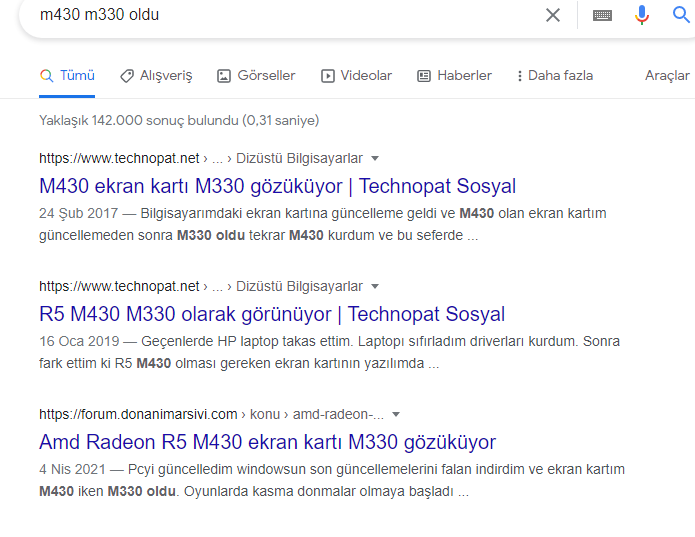695x537 pixels.
Task: Expand the Daha fazla menu
Action: (x=555, y=75)
